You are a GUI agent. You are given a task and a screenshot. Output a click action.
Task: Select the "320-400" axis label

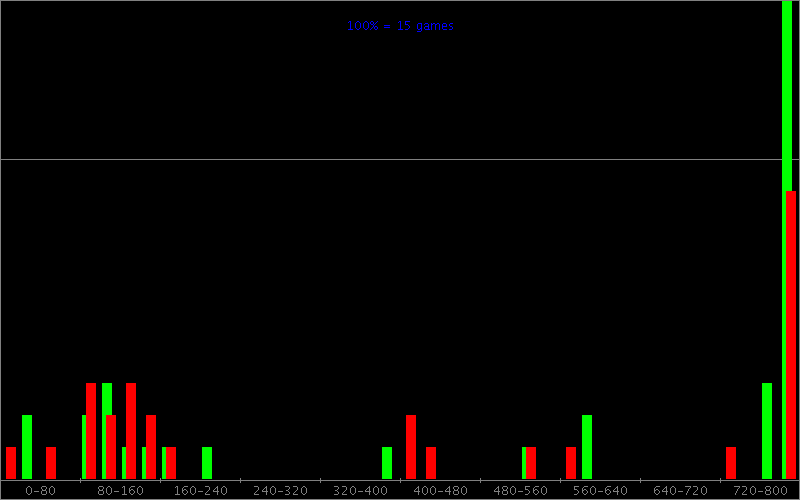(360, 491)
